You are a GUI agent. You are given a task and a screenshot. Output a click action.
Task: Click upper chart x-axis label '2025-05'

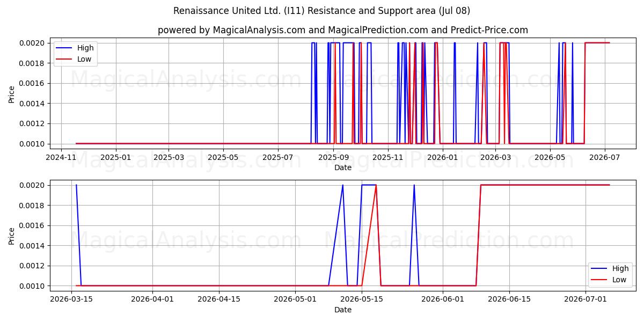point(223,158)
